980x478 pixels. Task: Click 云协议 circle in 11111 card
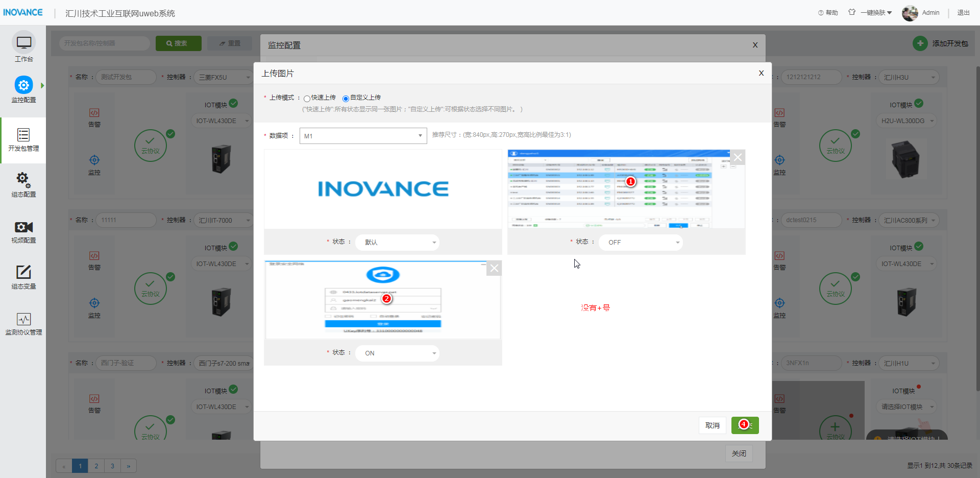click(151, 289)
